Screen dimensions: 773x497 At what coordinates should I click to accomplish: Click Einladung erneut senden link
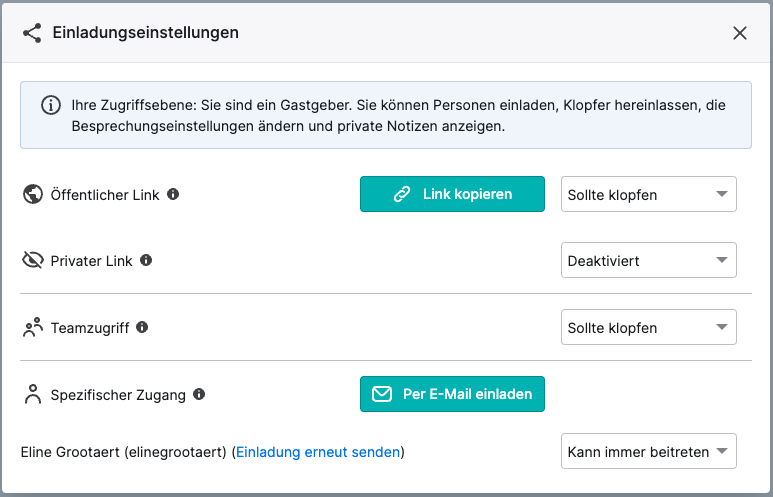tap(318, 452)
